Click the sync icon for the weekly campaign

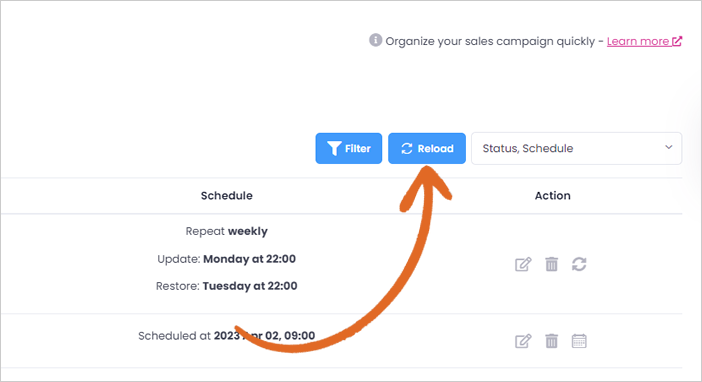579,264
